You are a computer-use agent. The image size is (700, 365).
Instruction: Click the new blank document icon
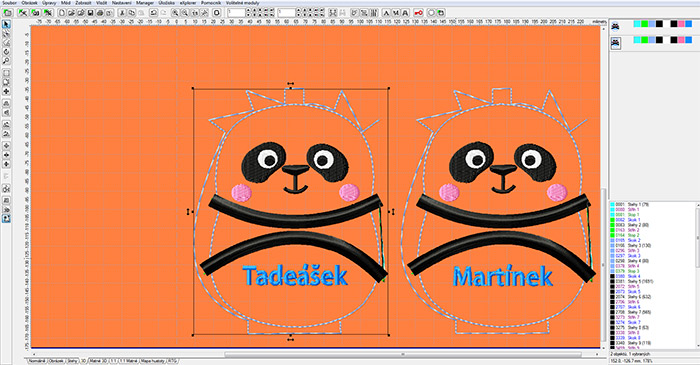coord(62,13)
